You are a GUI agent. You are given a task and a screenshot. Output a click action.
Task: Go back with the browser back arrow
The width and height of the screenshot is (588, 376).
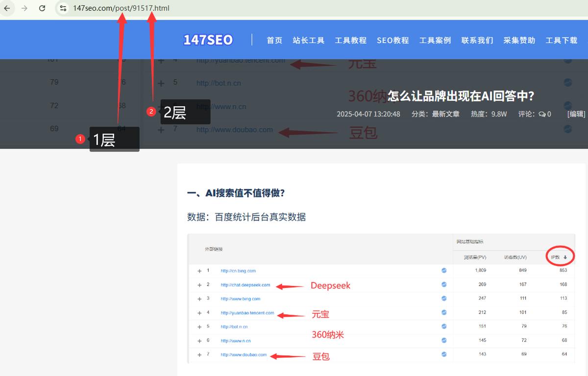coord(7,8)
